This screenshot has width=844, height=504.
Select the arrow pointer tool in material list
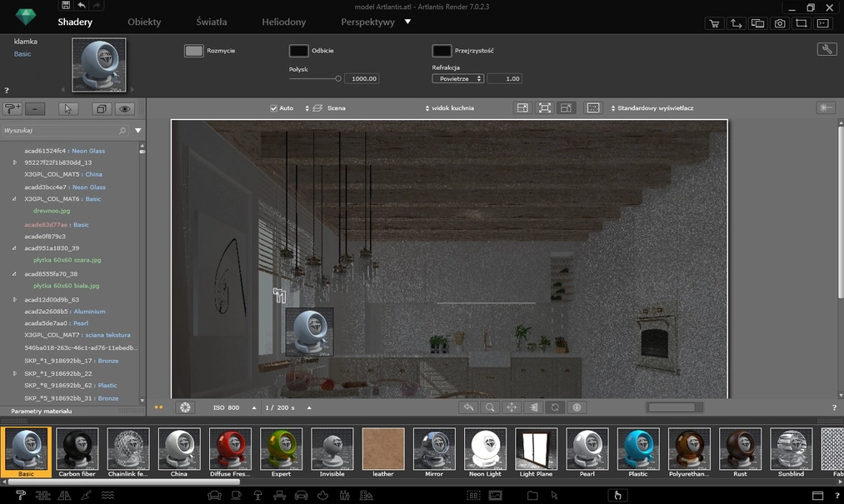click(68, 109)
